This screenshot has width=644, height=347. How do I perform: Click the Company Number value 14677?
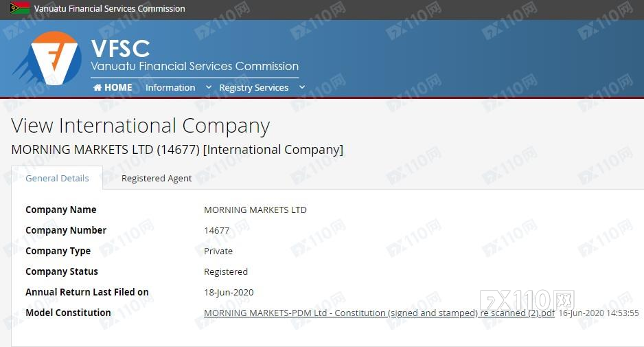pos(216,230)
